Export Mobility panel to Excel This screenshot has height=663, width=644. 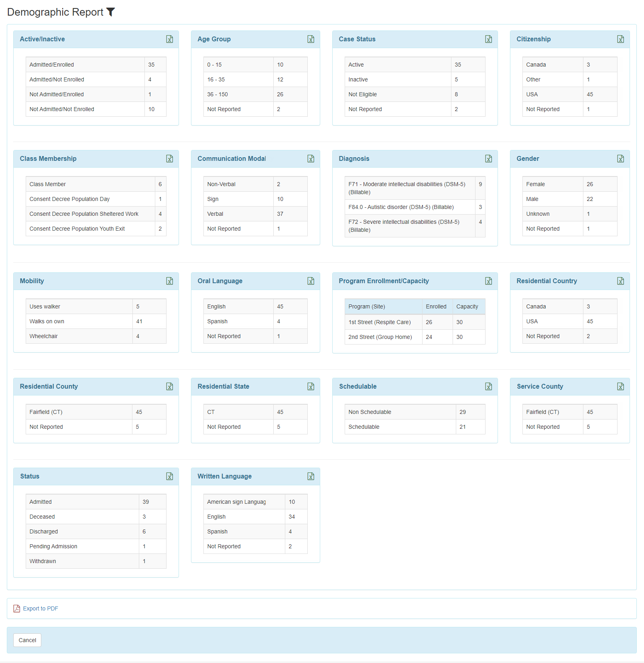click(170, 281)
